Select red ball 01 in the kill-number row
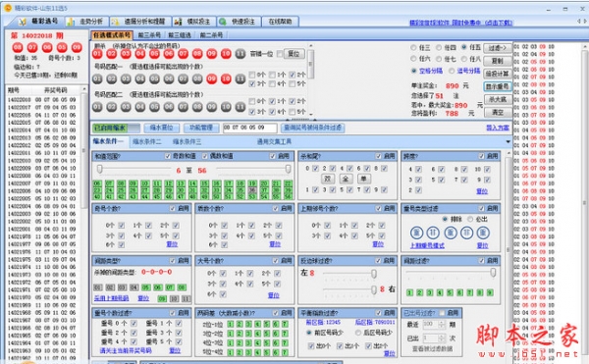 tap(97, 54)
